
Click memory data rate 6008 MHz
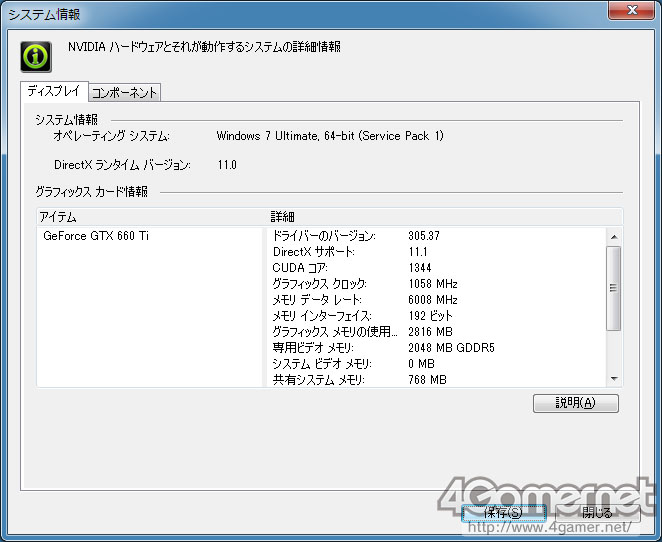pyautogui.click(x=433, y=300)
